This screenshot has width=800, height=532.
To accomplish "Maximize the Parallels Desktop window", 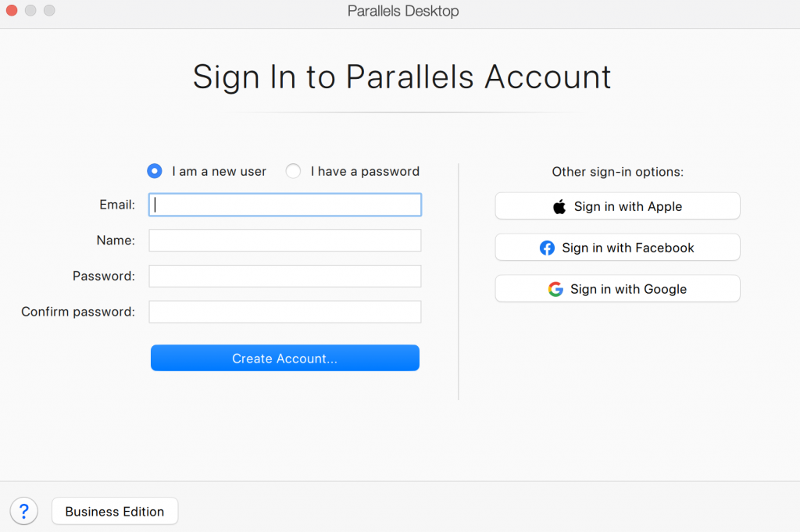I will 49,11.
